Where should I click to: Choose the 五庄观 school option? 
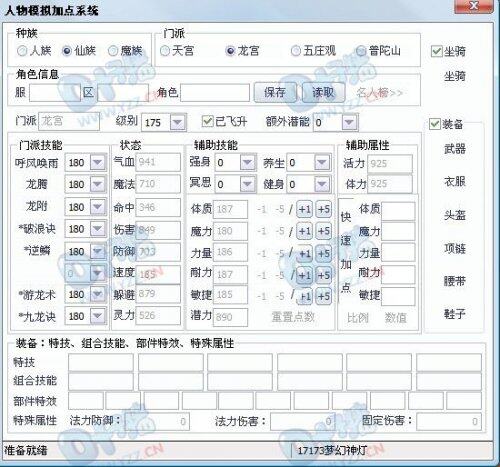(296, 51)
